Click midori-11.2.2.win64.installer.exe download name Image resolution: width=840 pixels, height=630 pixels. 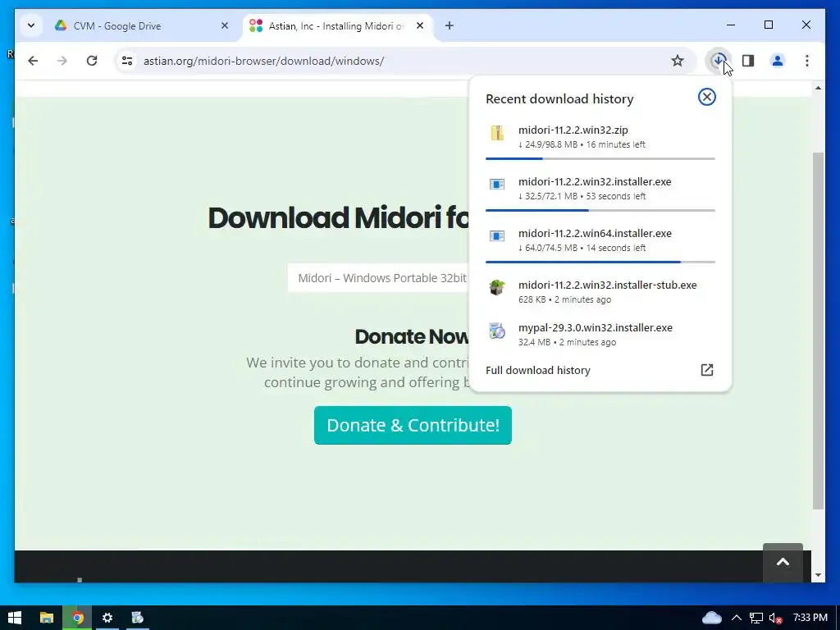point(595,234)
